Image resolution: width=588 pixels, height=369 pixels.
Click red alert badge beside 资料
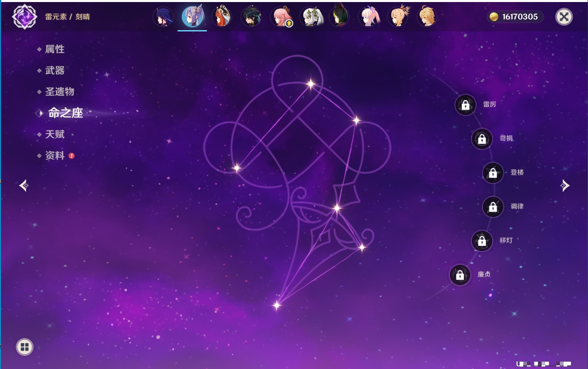coord(72,156)
